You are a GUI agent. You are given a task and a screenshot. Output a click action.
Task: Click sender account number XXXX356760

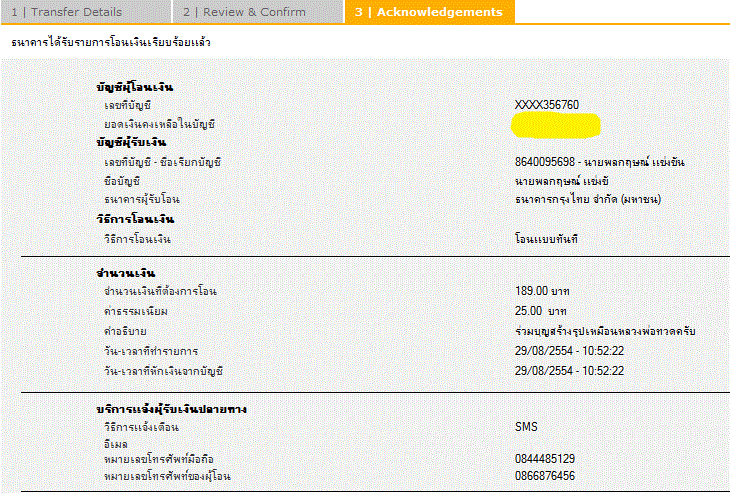coord(546,105)
